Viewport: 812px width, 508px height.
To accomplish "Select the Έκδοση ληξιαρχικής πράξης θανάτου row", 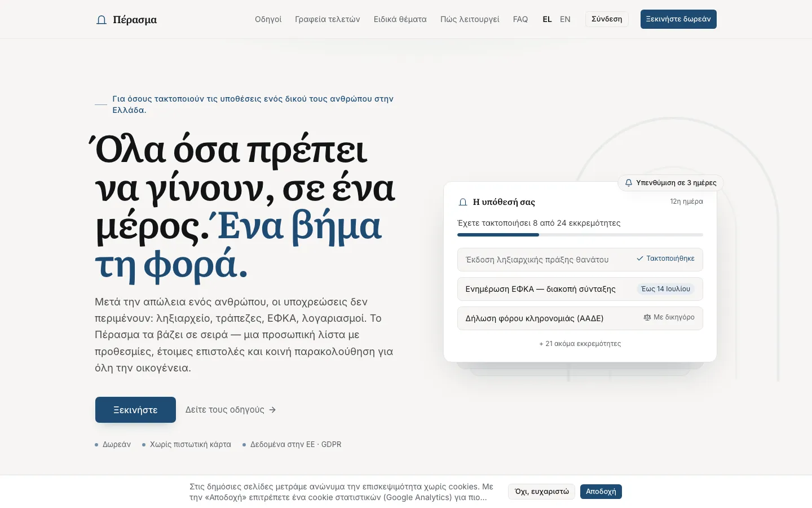I will (580, 260).
